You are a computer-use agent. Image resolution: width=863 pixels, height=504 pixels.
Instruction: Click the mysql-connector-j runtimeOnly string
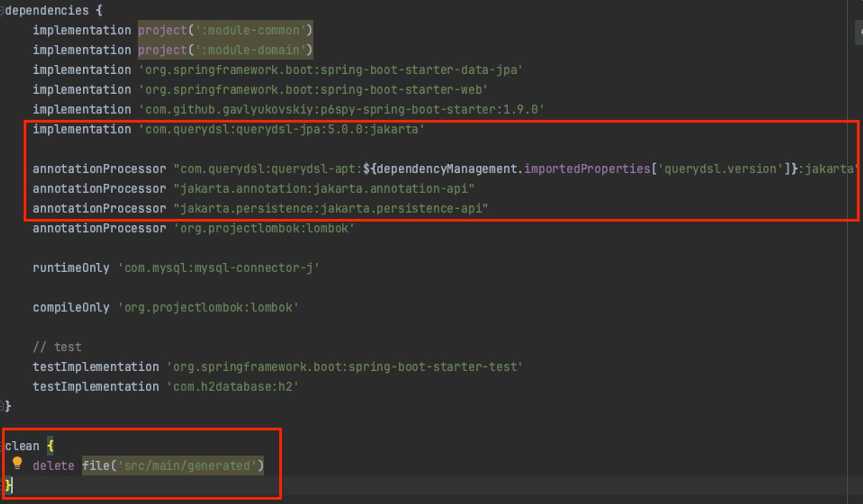coord(218,268)
